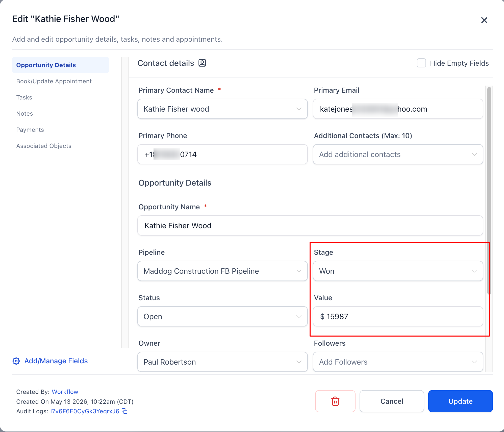Click the Cancel button

coord(392,401)
